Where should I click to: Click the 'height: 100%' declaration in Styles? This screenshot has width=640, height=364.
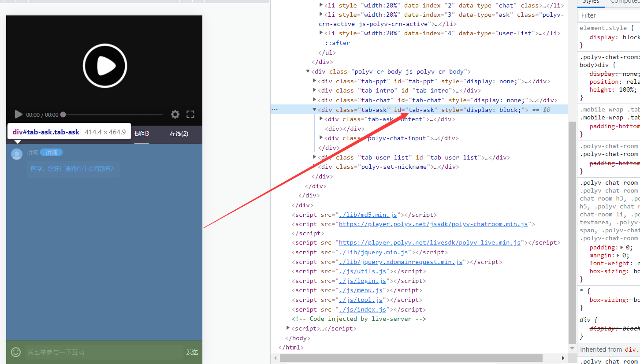613,89
